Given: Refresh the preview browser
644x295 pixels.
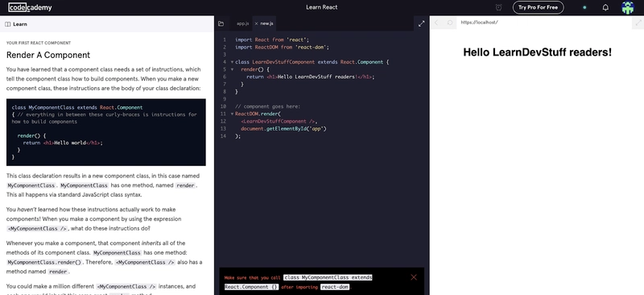Looking at the screenshot, I should tap(450, 23).
